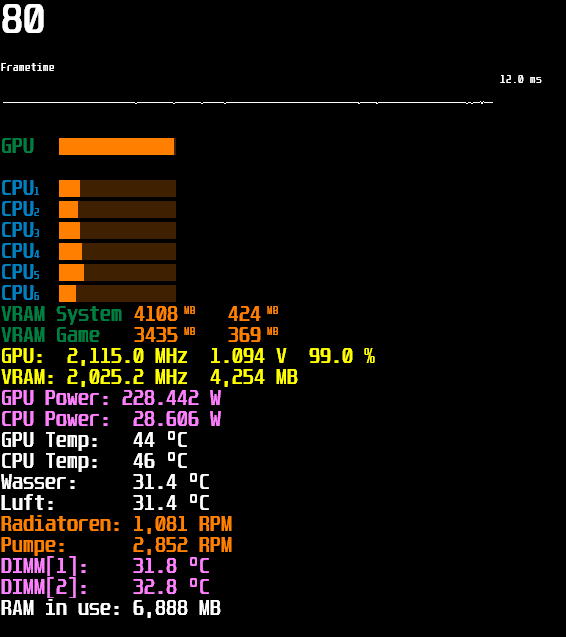
Task: Click the 1,081 RPM radiator speed
Action: [x=182, y=524]
